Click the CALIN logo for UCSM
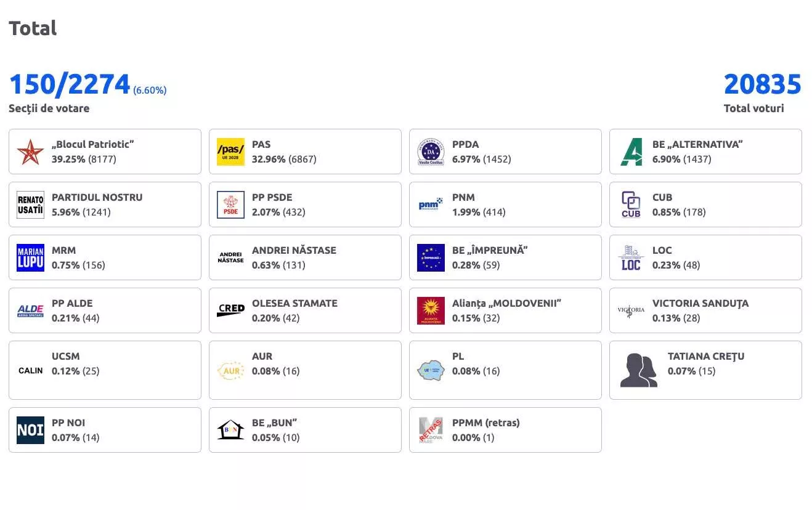812x510 pixels. point(30,370)
